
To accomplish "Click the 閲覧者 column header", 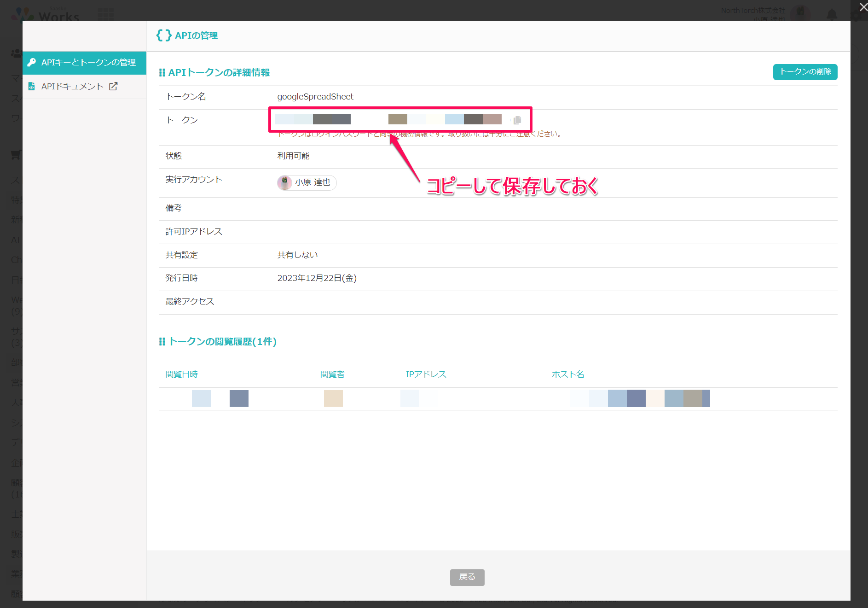I will (332, 374).
